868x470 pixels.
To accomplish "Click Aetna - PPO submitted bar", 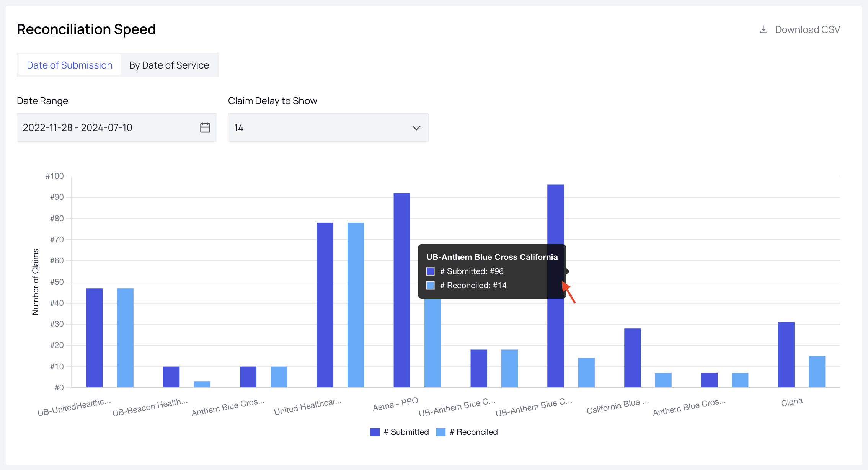I will point(401,291).
